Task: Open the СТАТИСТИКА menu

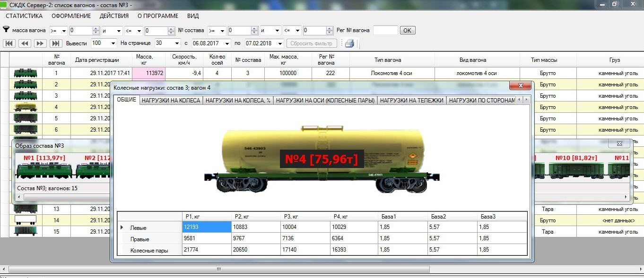Action: tap(24, 16)
